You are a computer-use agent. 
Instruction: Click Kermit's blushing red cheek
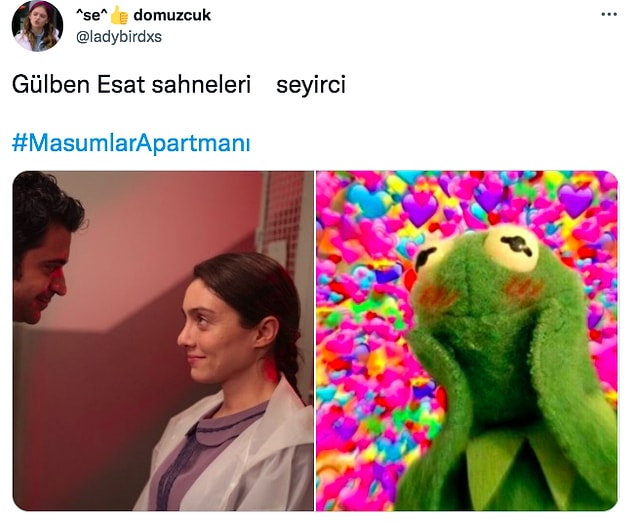pyautogui.click(x=523, y=289)
